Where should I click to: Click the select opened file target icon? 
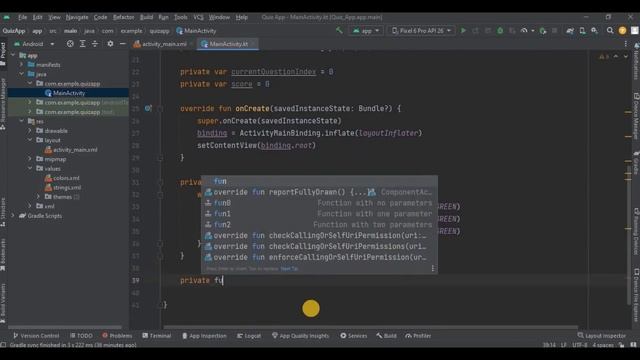70,44
